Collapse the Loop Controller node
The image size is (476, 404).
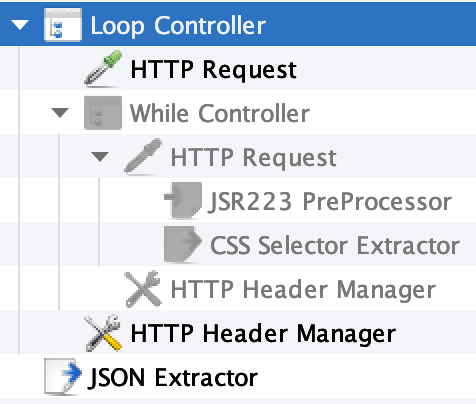[20, 25]
